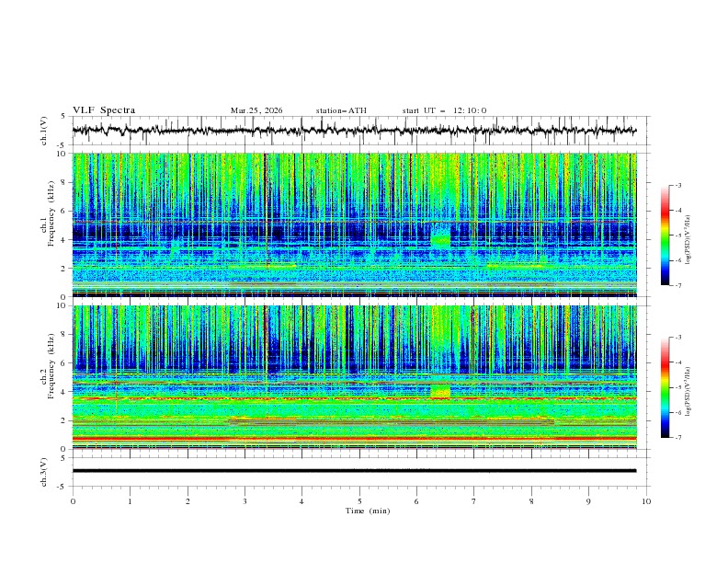Click the ch.1(V) waveform axis label
728x563 pixels.
click(x=44, y=131)
